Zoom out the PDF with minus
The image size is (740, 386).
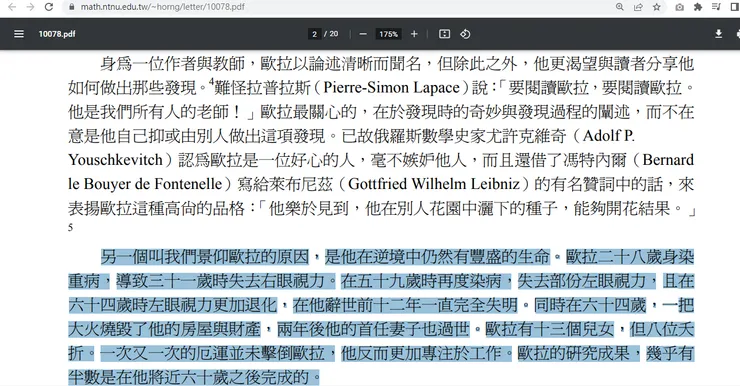pyautogui.click(x=363, y=34)
